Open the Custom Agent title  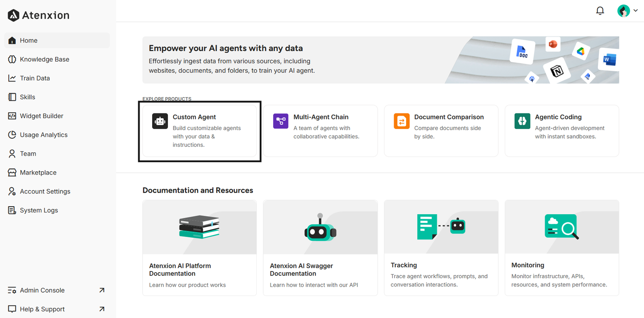coord(194,117)
